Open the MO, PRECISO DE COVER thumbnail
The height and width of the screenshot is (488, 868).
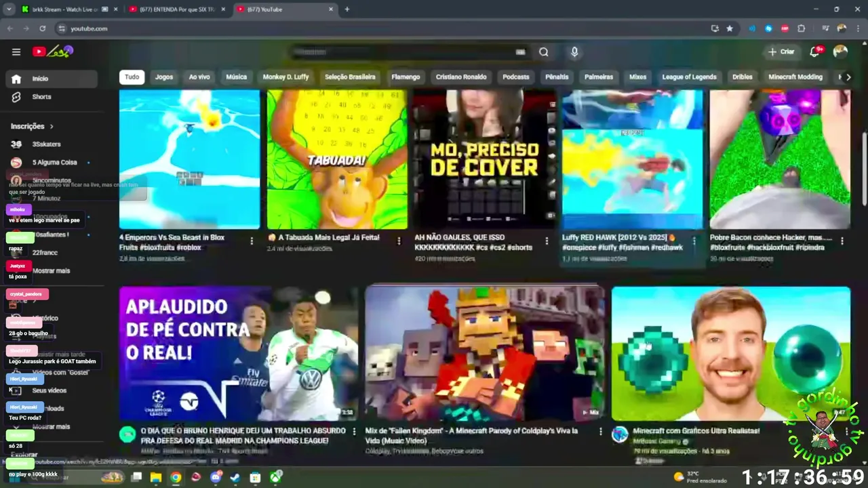485,159
